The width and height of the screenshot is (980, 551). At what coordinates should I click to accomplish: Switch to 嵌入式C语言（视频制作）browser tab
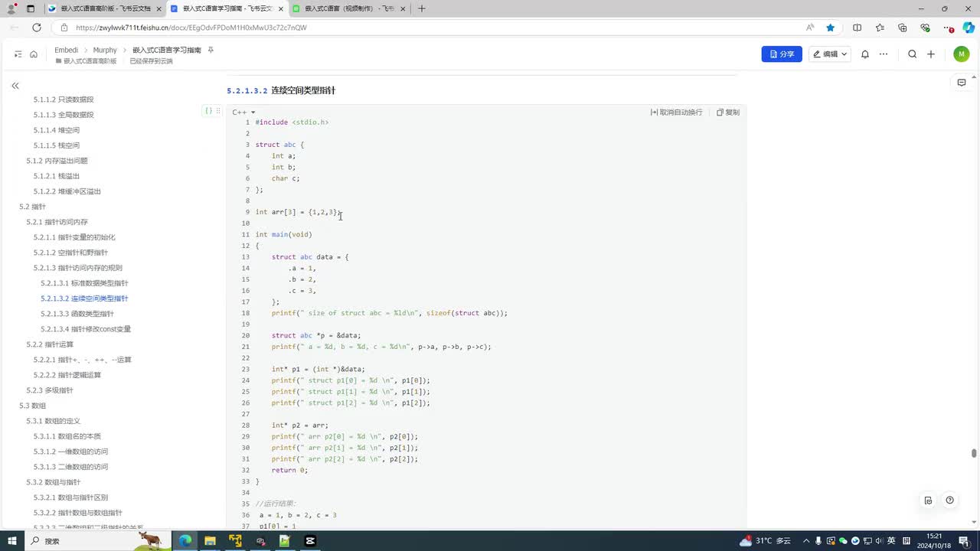(349, 8)
